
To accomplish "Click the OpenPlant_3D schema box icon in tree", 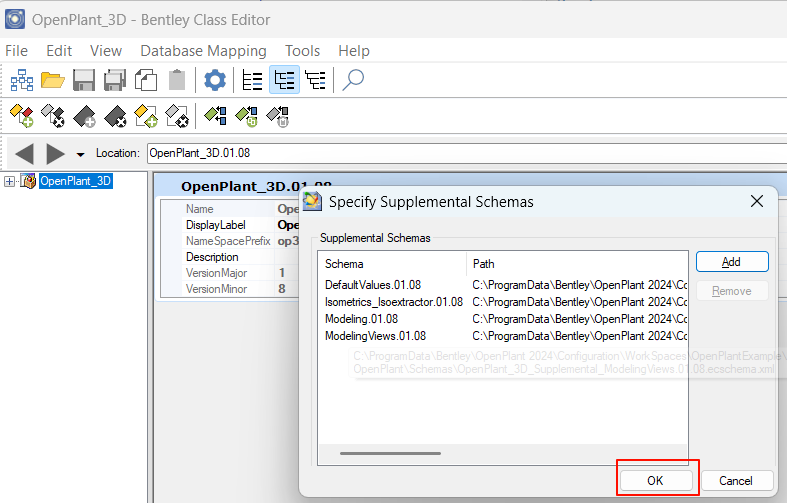I will pyautogui.click(x=29, y=181).
